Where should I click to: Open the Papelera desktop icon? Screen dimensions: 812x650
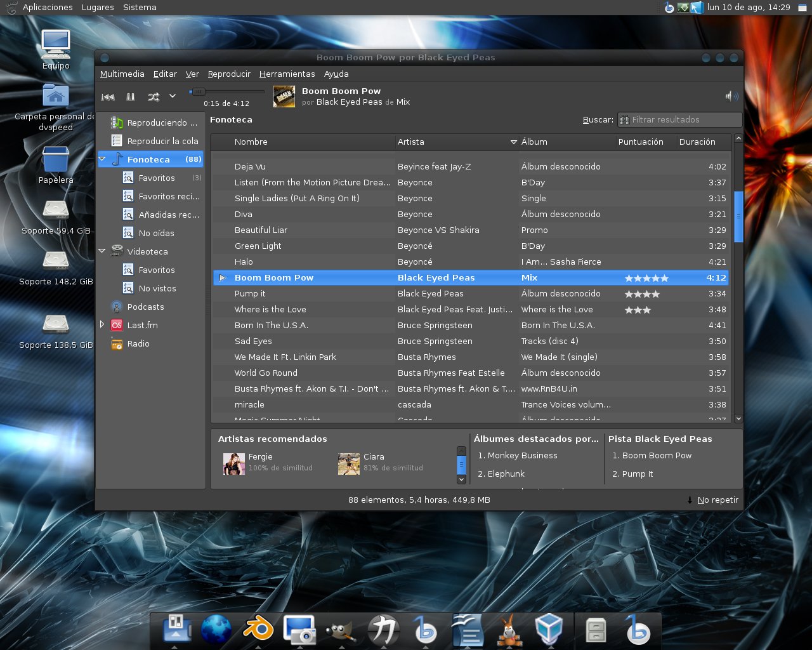(x=56, y=165)
